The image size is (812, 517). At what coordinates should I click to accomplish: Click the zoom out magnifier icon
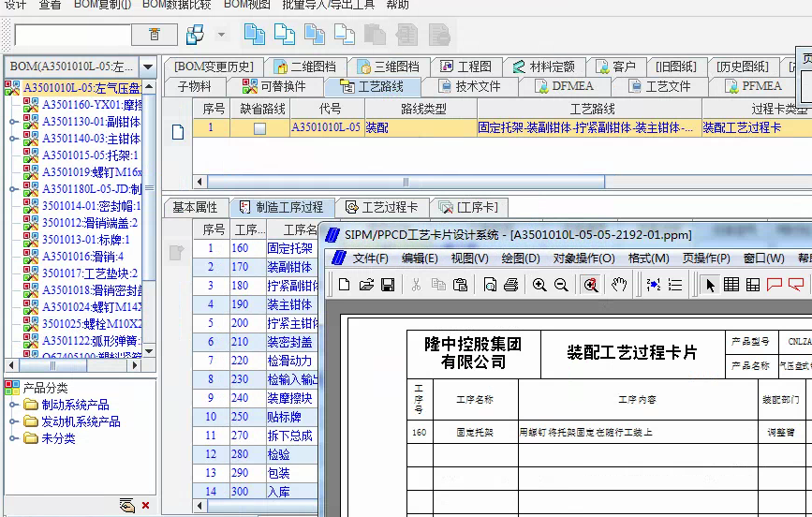[x=561, y=285]
